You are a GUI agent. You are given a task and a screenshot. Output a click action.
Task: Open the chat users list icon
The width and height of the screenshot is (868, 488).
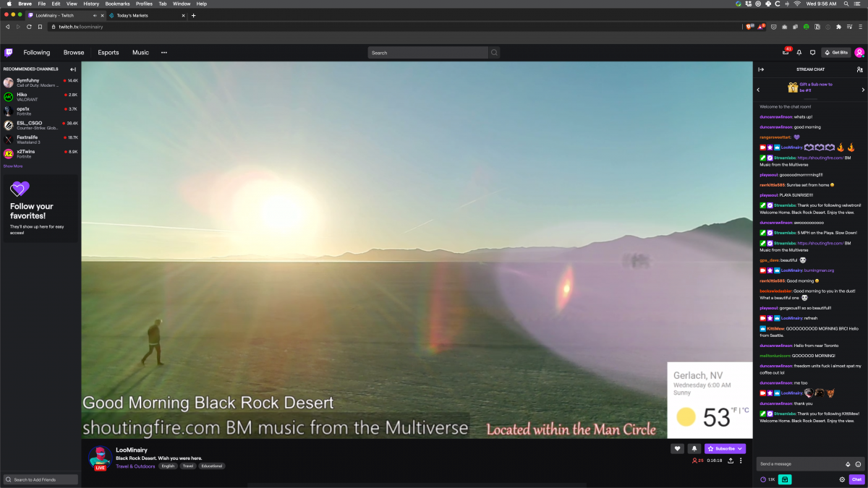click(x=859, y=69)
